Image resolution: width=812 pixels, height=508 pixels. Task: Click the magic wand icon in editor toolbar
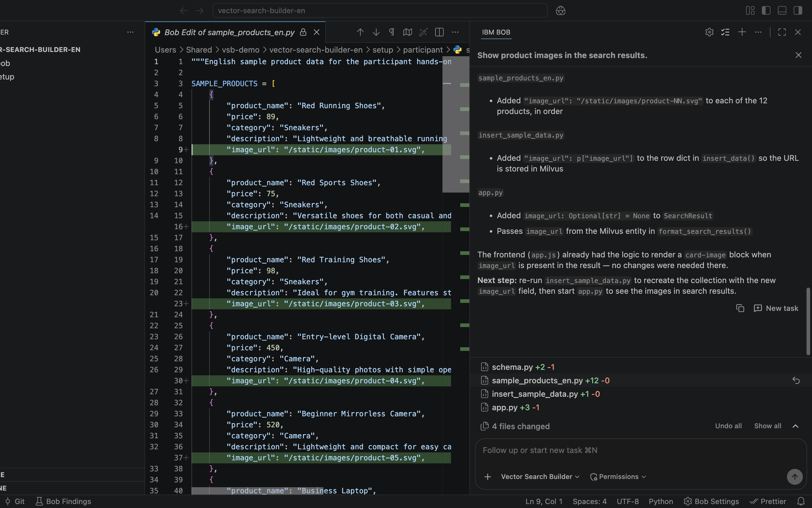423,32
